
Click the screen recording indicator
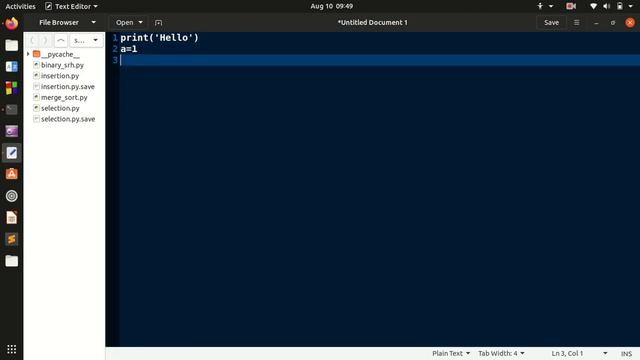(x=571, y=6)
